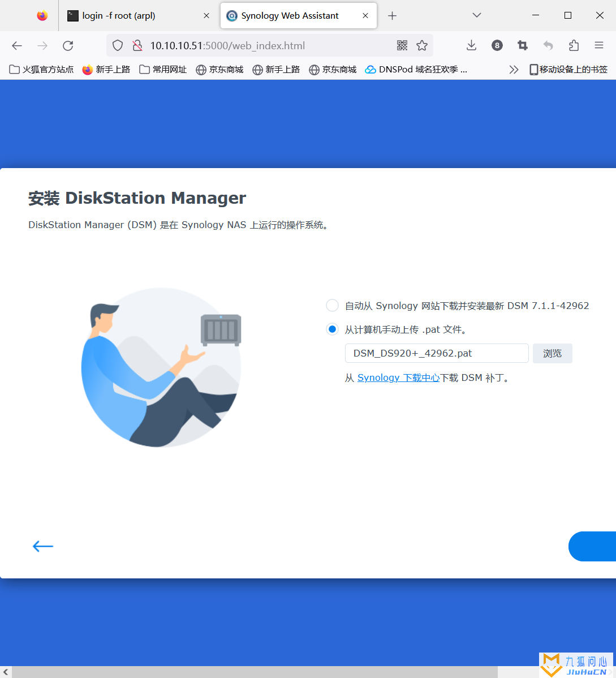The image size is (616, 678).
Task: Select the Synology Web Assistant tab
Action: (298, 16)
